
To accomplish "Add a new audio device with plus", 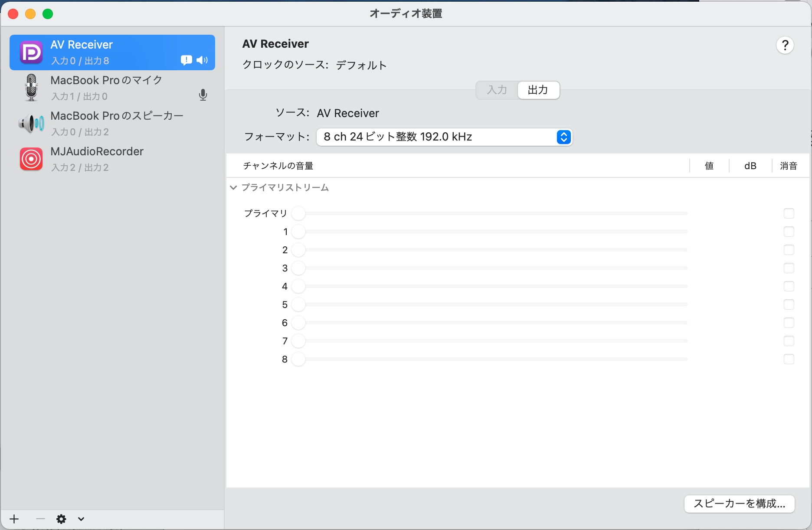I will tap(14, 519).
